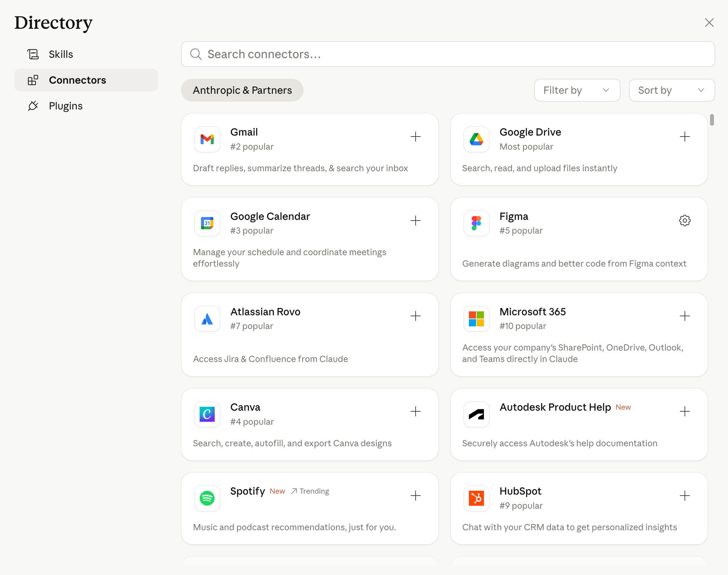
Task: Open the Microsoft 365 connector title
Action: (532, 312)
